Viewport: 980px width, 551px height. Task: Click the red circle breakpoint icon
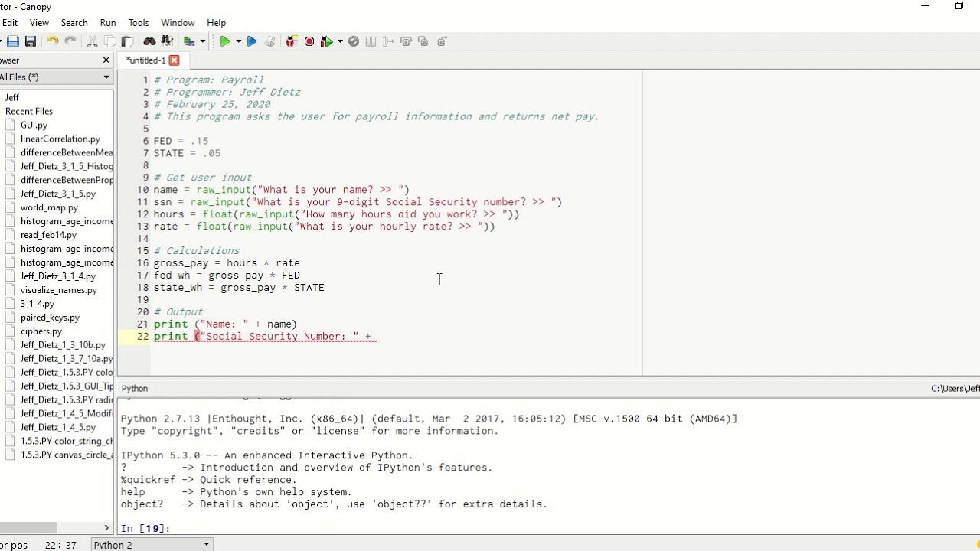tap(309, 41)
